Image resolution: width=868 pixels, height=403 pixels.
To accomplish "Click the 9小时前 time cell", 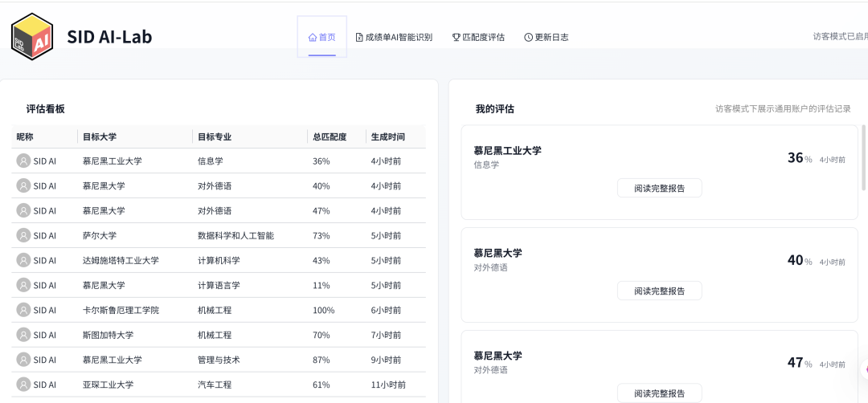I will click(387, 360).
